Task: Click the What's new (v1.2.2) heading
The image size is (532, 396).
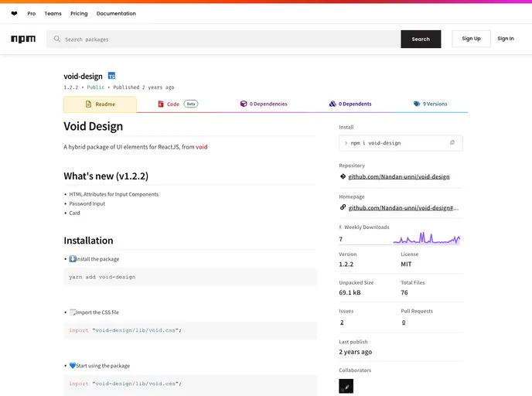Action: click(106, 176)
